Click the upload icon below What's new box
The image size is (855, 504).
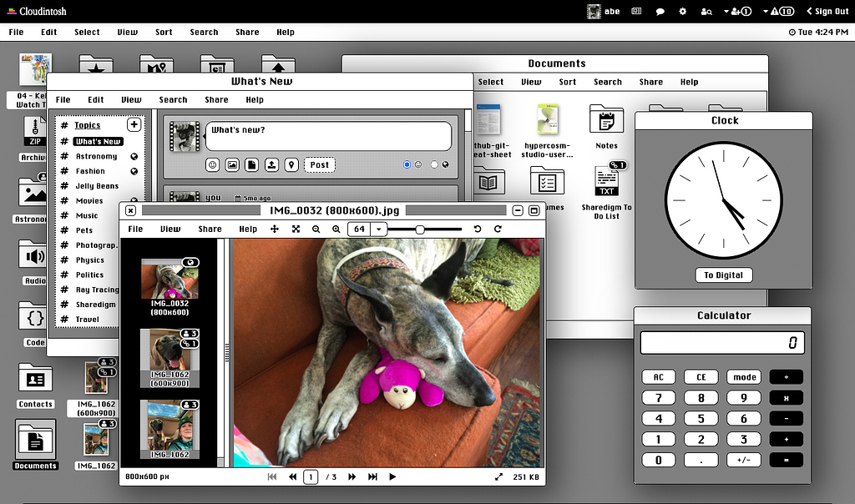271,164
